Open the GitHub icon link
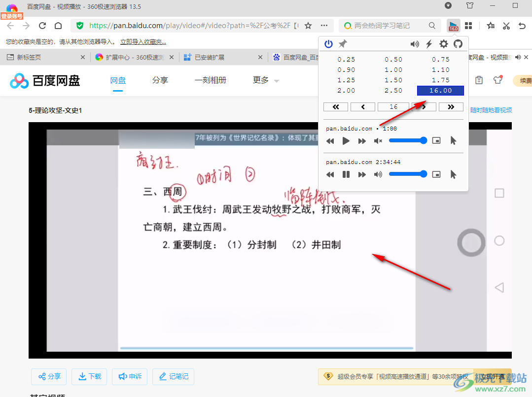The image size is (532, 397). tap(458, 44)
